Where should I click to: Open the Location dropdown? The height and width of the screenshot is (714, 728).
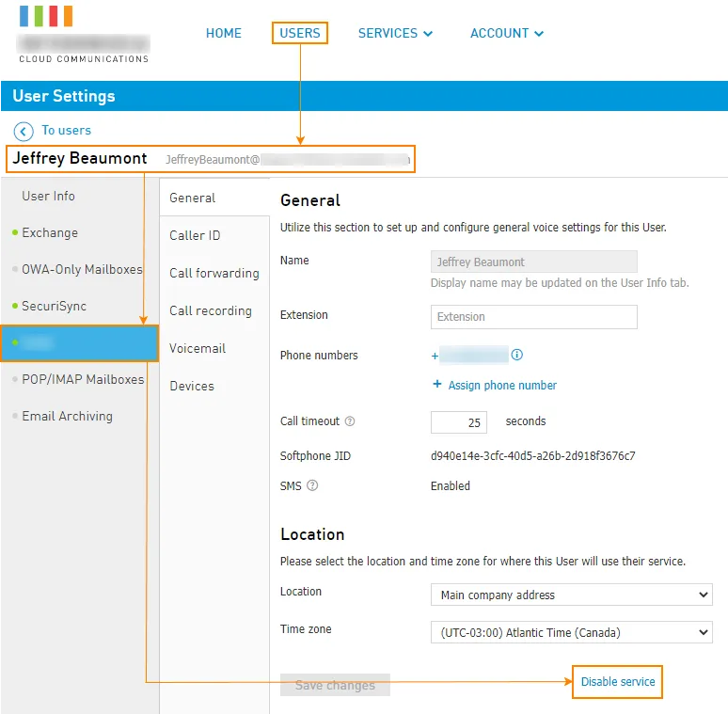(571, 595)
